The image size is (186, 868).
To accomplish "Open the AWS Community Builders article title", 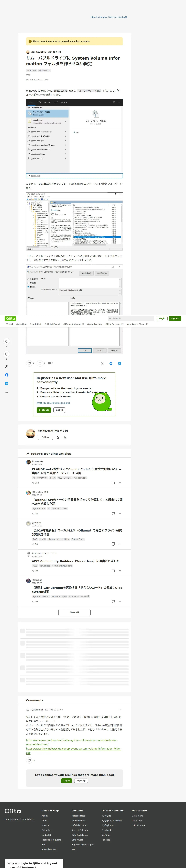I will click(x=76, y=561).
